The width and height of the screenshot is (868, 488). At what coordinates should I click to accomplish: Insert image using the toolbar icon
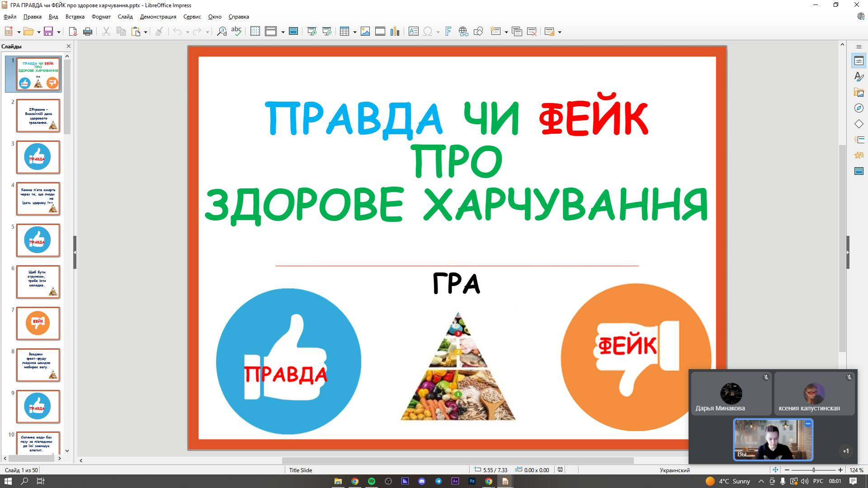(x=365, y=32)
